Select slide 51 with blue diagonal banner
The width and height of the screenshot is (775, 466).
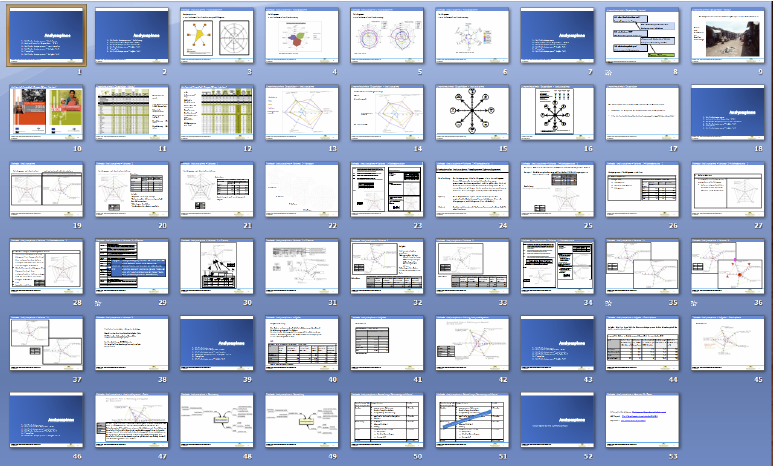point(472,421)
